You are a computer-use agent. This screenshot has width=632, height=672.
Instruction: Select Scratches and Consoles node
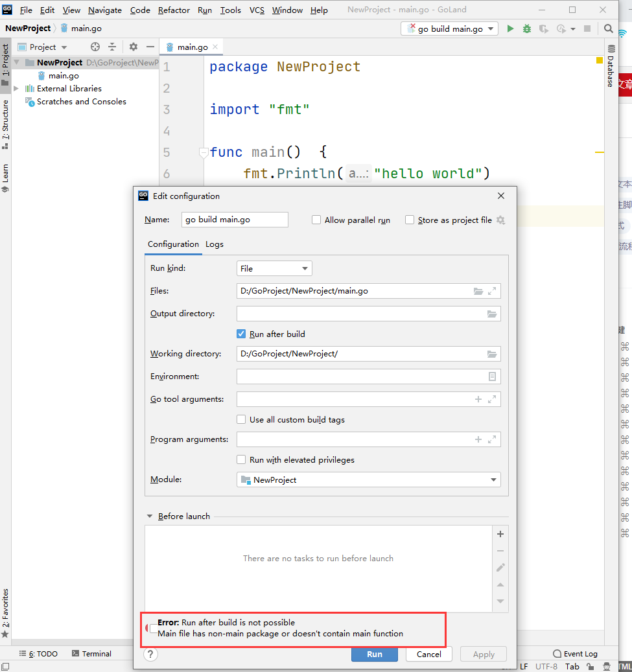(82, 102)
